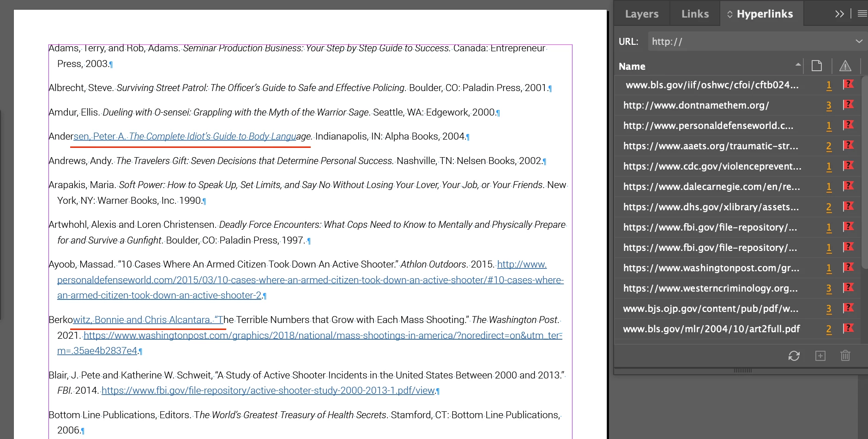Image resolution: width=868 pixels, height=439 pixels.
Task: Select https://www.washingtonpost.com/gr... hyperlink row
Action: pyautogui.click(x=737, y=268)
